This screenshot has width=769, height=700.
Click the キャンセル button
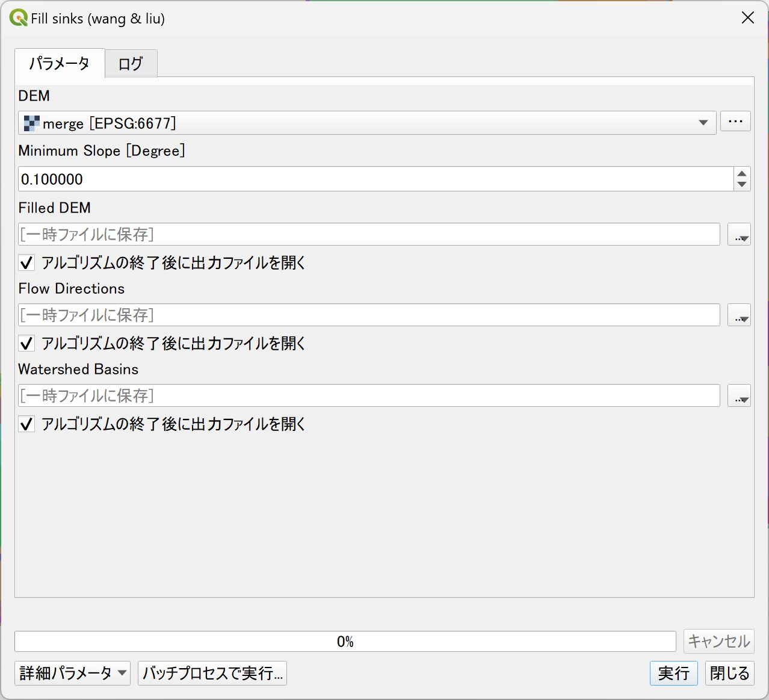point(718,641)
